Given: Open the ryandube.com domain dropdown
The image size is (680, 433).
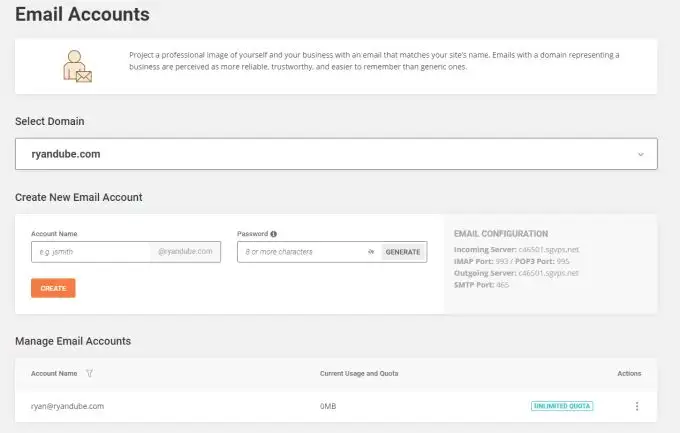Looking at the screenshot, I should [x=336, y=154].
